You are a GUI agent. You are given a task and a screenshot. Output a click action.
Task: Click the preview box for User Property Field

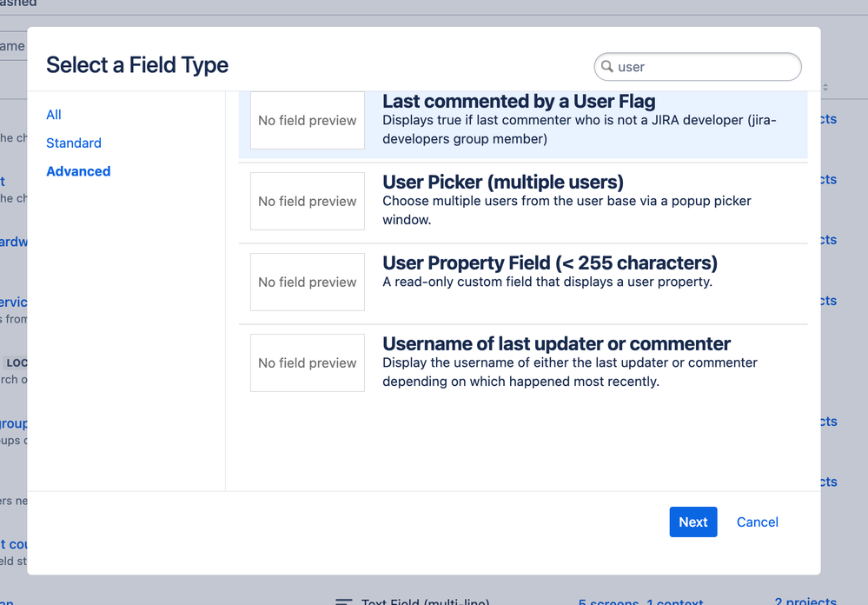click(307, 282)
